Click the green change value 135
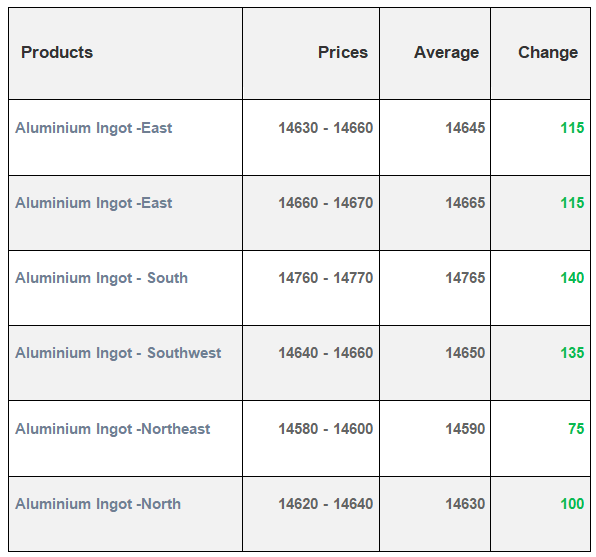This screenshot has width=596, height=557. click(x=572, y=353)
